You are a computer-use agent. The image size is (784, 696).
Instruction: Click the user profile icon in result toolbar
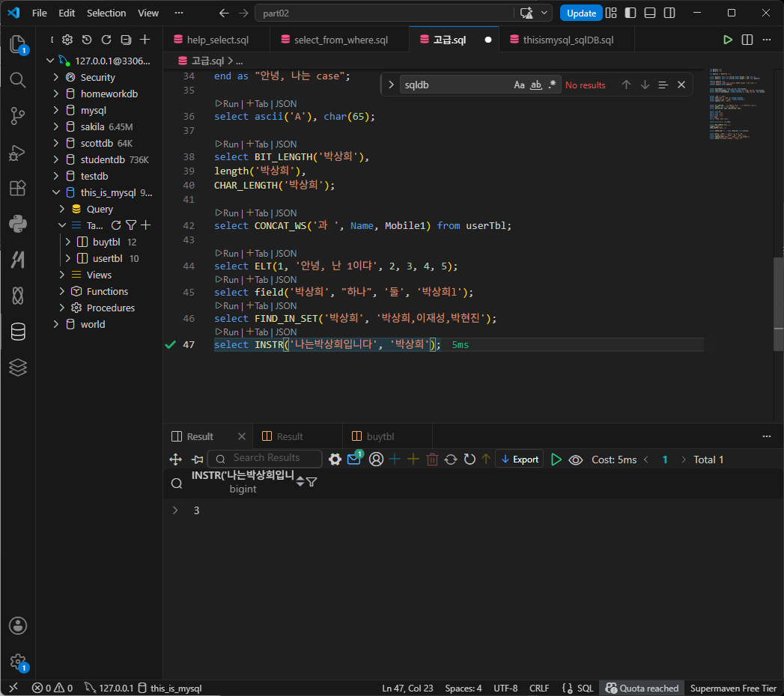tap(376, 460)
